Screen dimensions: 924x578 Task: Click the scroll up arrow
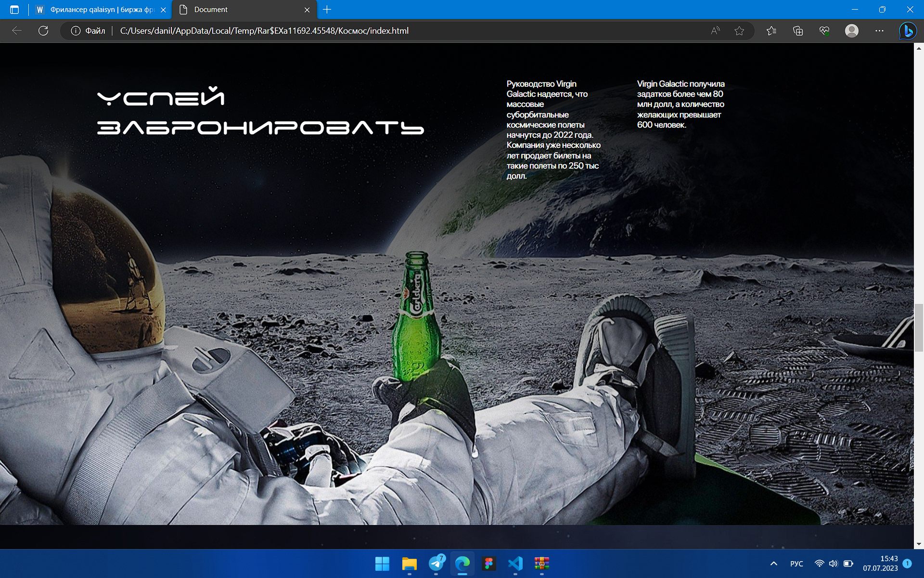coord(919,48)
